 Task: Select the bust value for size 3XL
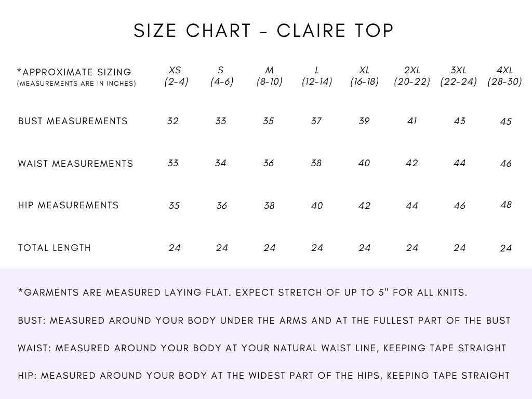pyautogui.click(x=459, y=121)
